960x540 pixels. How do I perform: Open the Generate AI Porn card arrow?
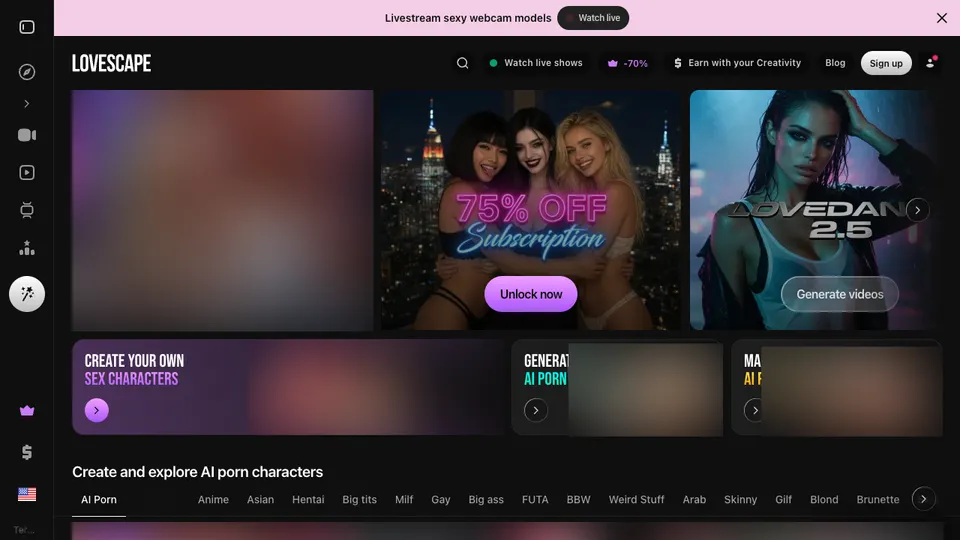tap(536, 410)
